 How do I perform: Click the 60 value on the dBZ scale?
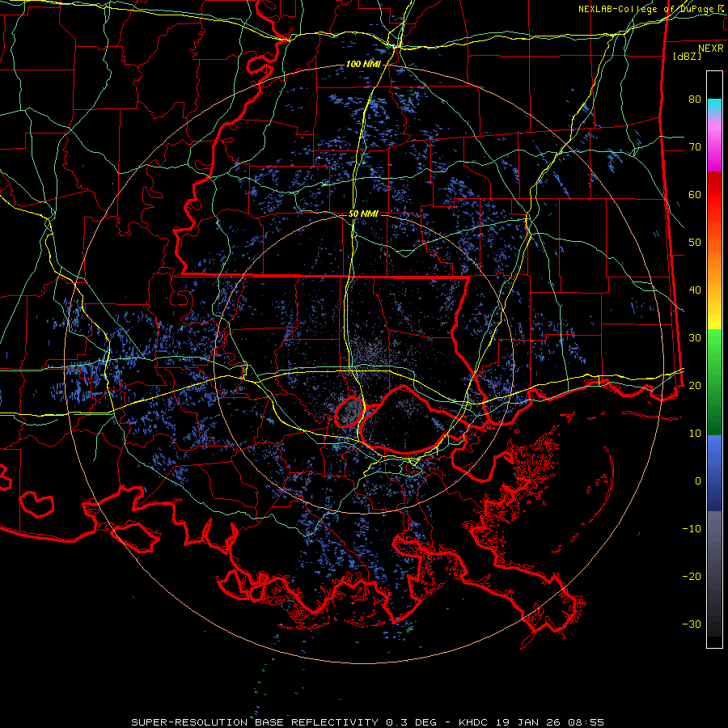click(695, 195)
